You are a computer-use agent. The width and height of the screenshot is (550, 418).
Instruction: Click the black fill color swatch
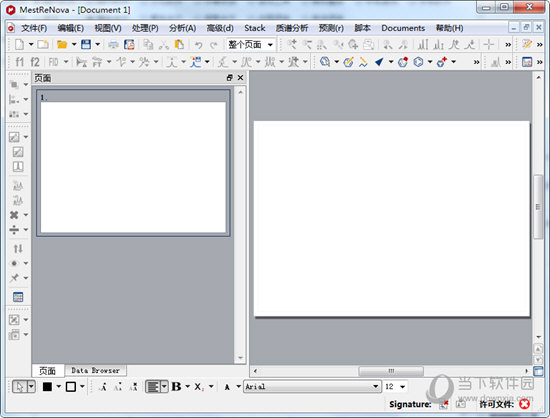click(47, 386)
